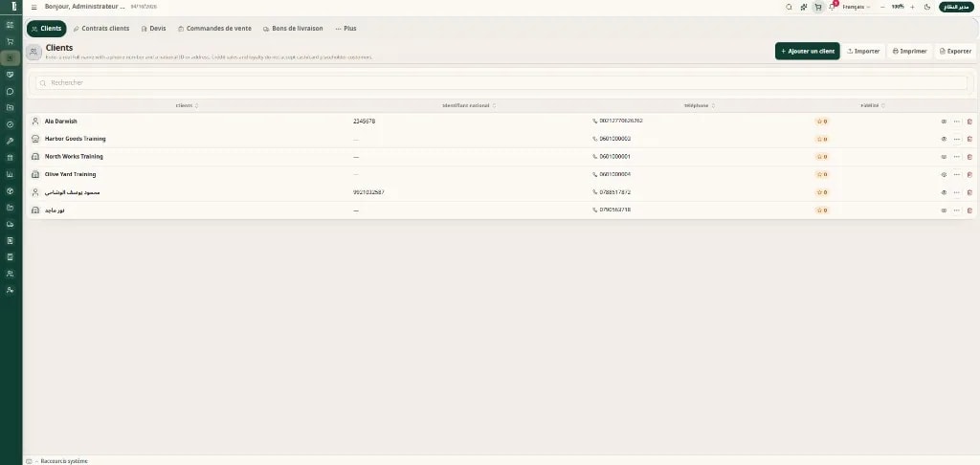Open more options for Olive Yard Training
The image size is (980, 465).
[957, 175]
